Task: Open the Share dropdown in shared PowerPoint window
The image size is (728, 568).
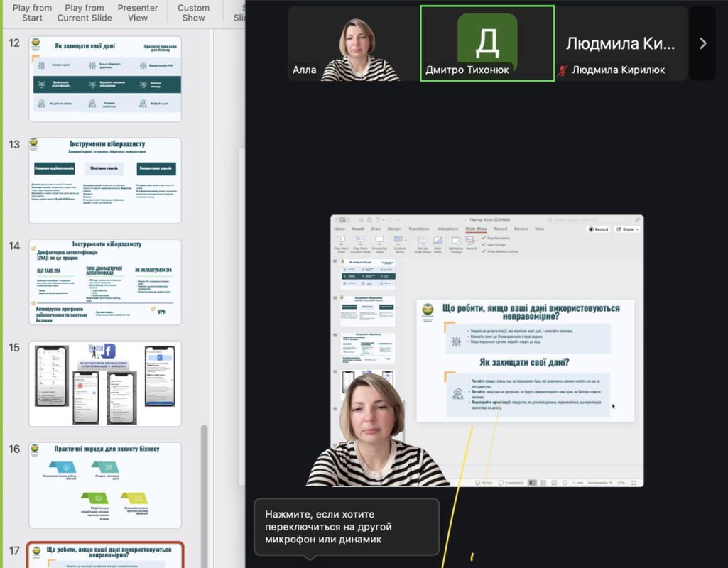Action: pyautogui.click(x=627, y=229)
